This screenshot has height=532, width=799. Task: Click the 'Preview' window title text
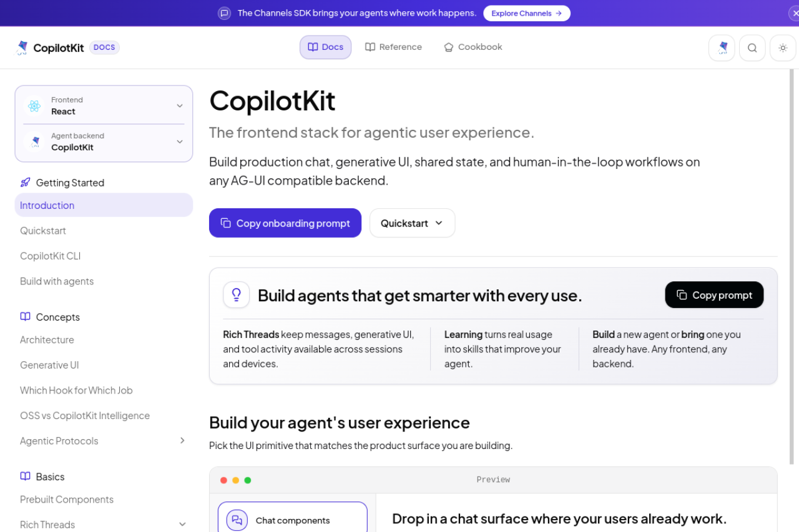click(493, 480)
